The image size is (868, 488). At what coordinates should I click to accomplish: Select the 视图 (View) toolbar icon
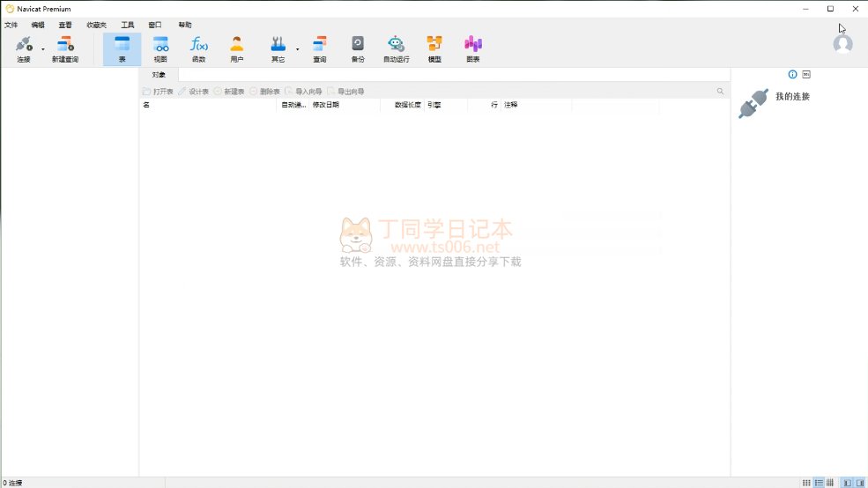pos(160,48)
